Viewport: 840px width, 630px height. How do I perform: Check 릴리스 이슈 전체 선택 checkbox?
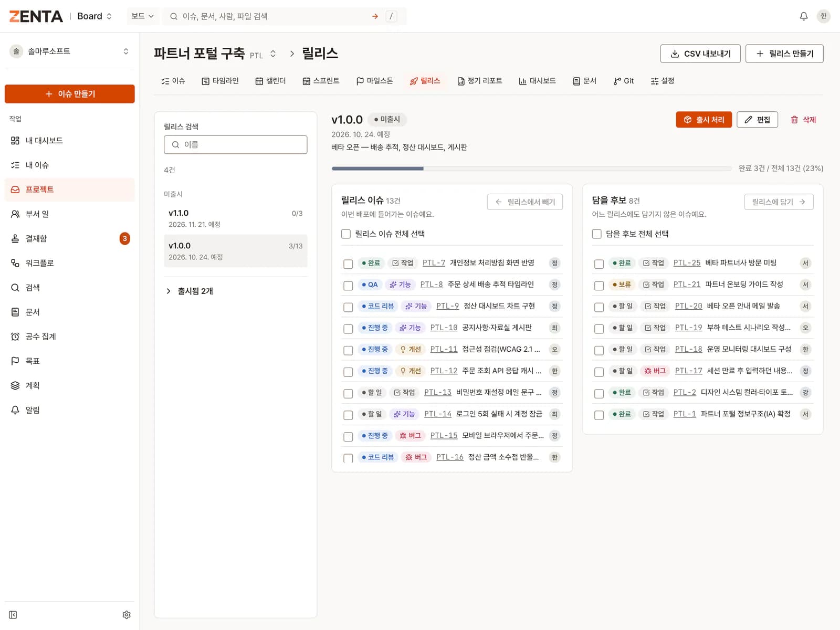[x=346, y=234]
